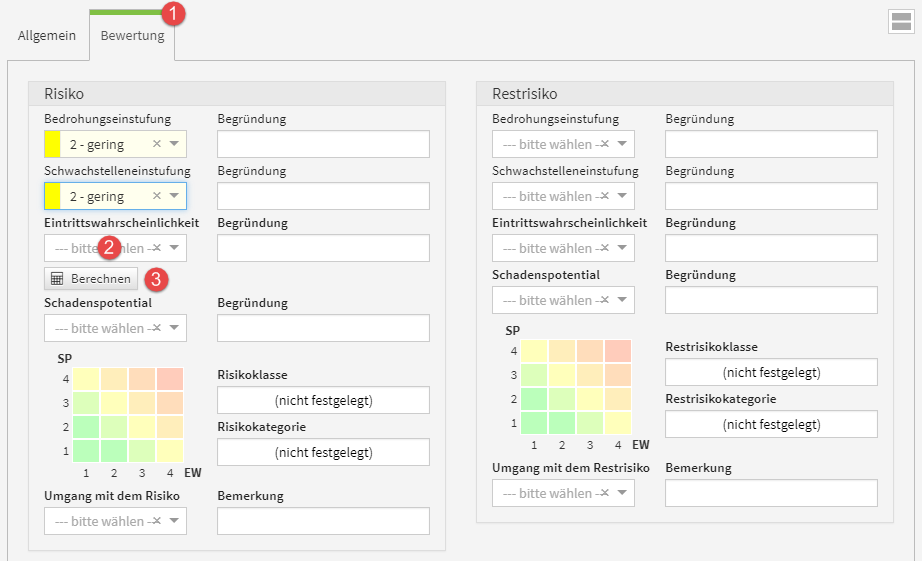Screen dimensions: 922x561
Task: Click the Restrisikoklasse field showing nicht festgelegt
Action: pyautogui.click(x=771, y=372)
